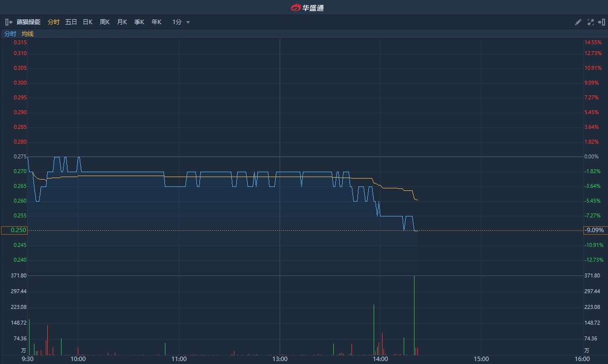Click the -12.73% percentage label
Viewport: 608px width, 364px height.
point(594,260)
